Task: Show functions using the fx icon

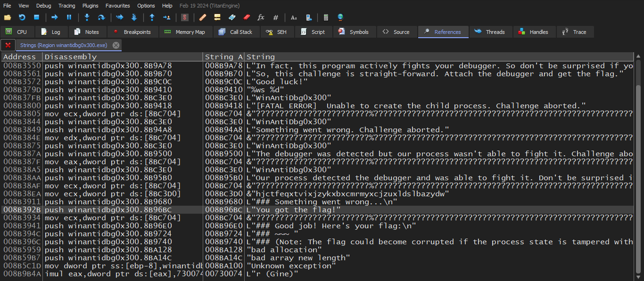Action: click(x=261, y=17)
